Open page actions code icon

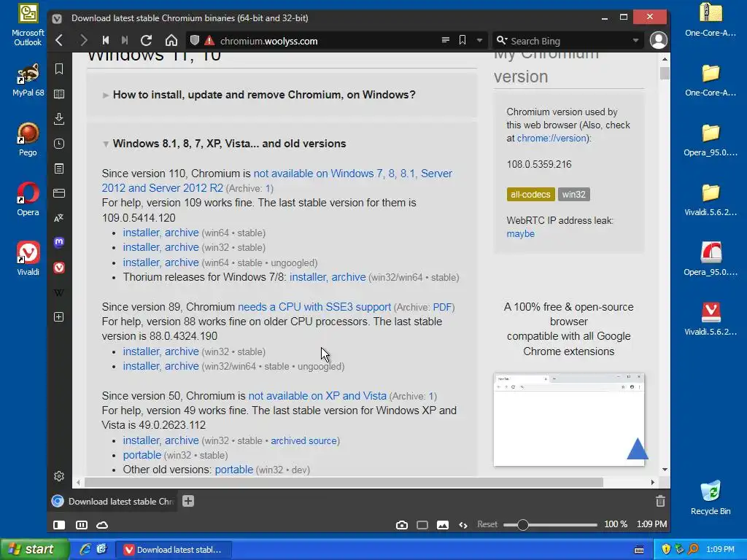click(463, 525)
